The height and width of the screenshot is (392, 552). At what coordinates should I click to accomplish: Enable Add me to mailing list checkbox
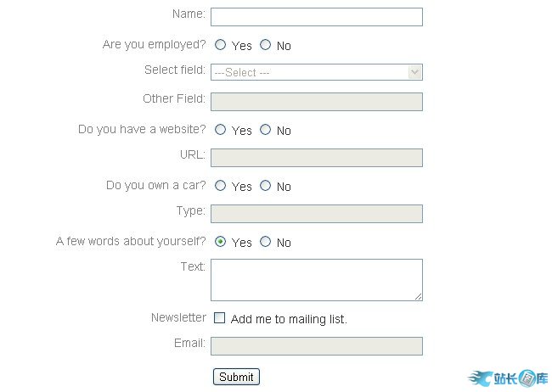click(220, 318)
